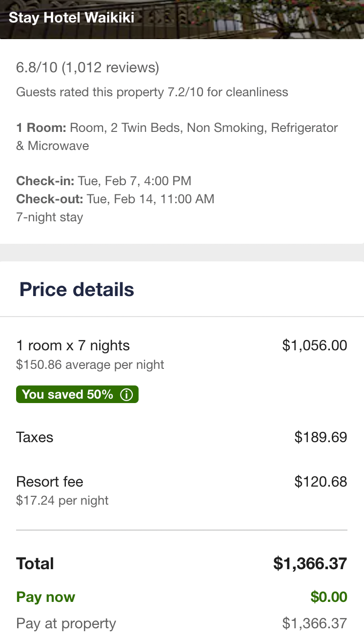This screenshot has height=640, width=364.
Task: Select the $150.86 average per night text
Action: (x=90, y=365)
